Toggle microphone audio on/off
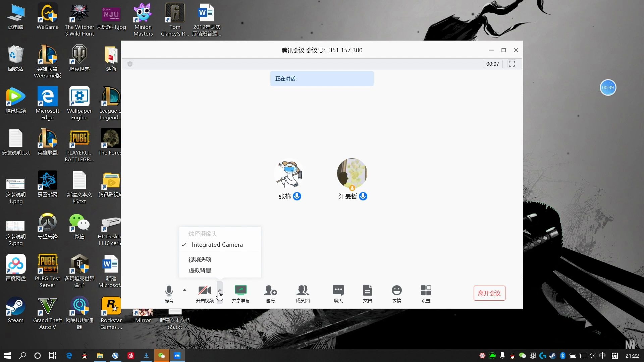The image size is (644, 362). pos(168,293)
